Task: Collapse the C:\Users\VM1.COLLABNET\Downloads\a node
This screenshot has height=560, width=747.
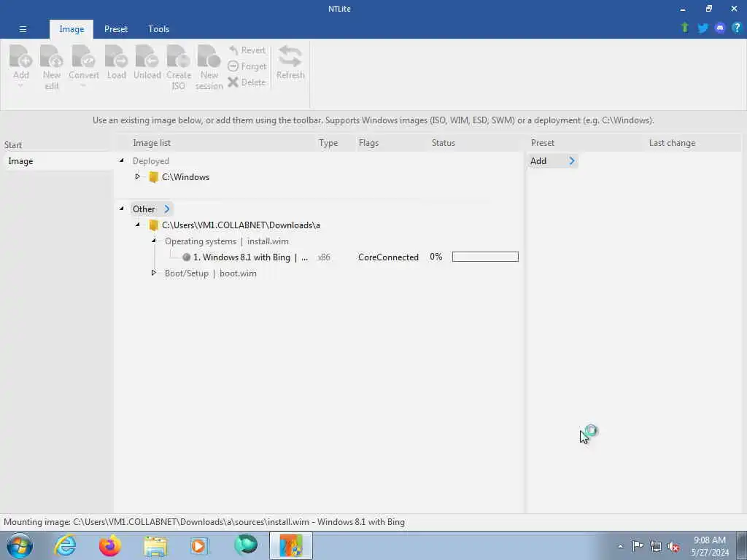Action: click(x=138, y=225)
